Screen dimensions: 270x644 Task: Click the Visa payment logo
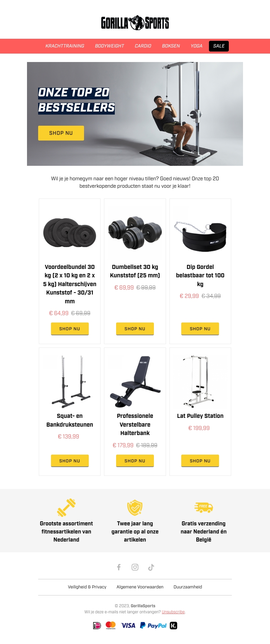coord(128,625)
